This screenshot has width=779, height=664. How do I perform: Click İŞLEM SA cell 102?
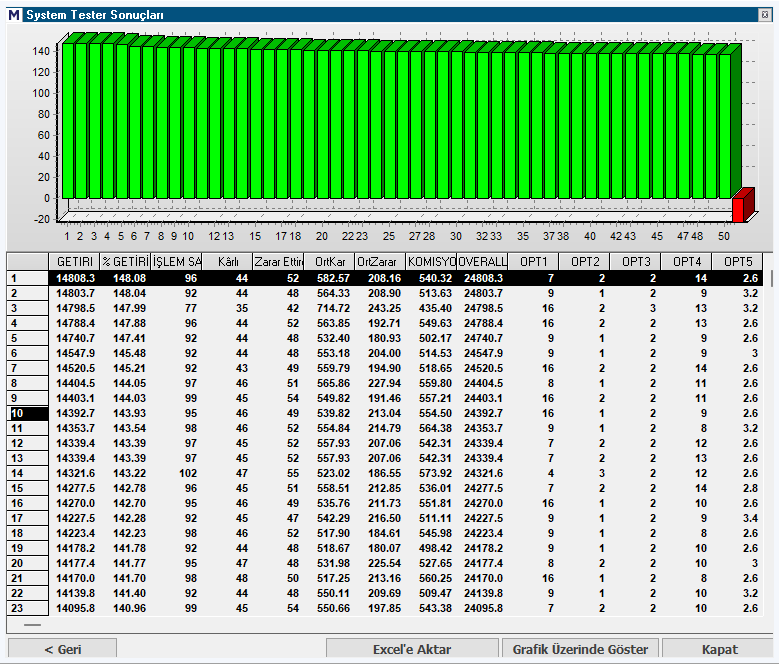[x=176, y=473]
